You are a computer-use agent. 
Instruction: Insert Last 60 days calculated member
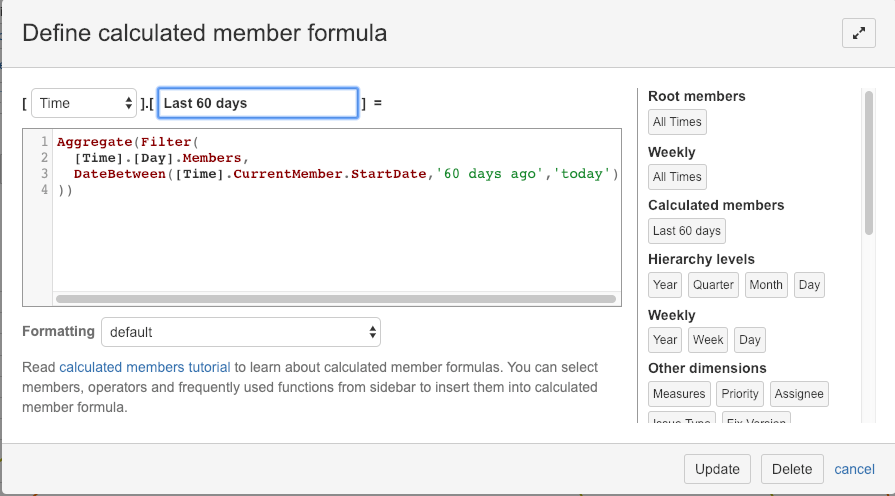687,231
